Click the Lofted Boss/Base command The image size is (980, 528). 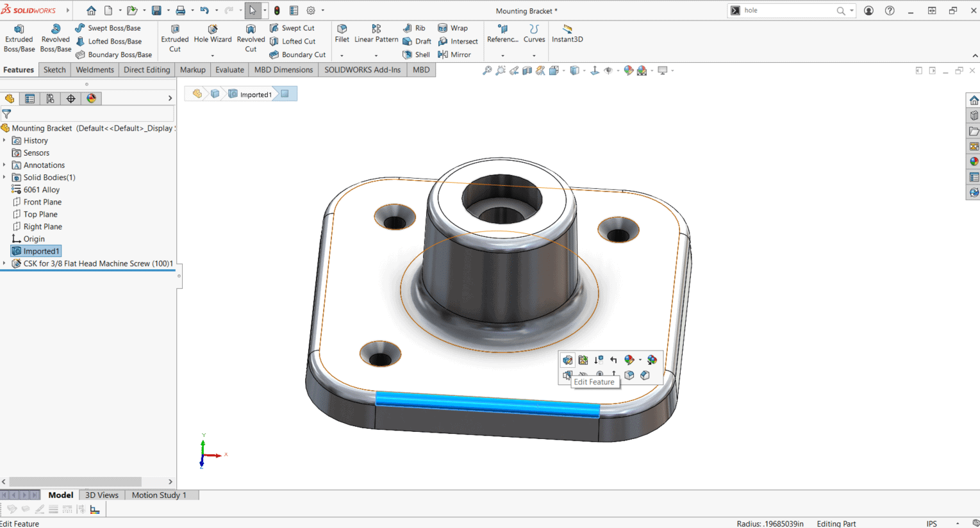pyautogui.click(x=108, y=42)
